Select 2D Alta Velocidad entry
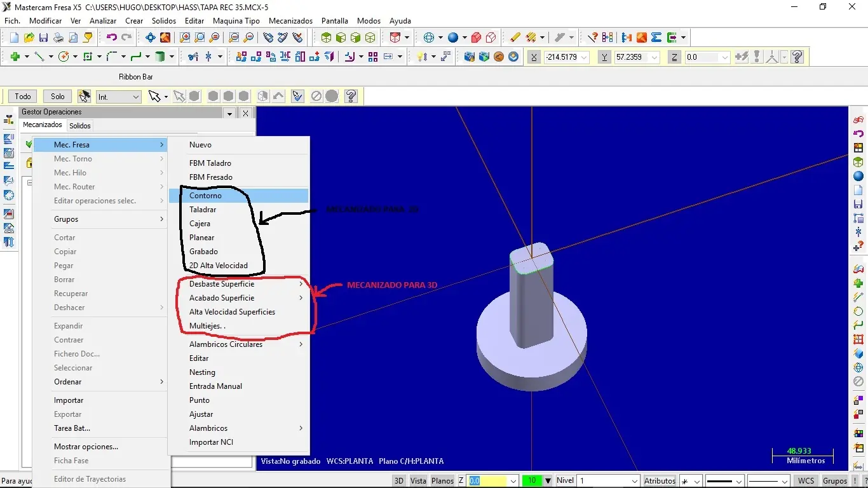 [x=239, y=266]
